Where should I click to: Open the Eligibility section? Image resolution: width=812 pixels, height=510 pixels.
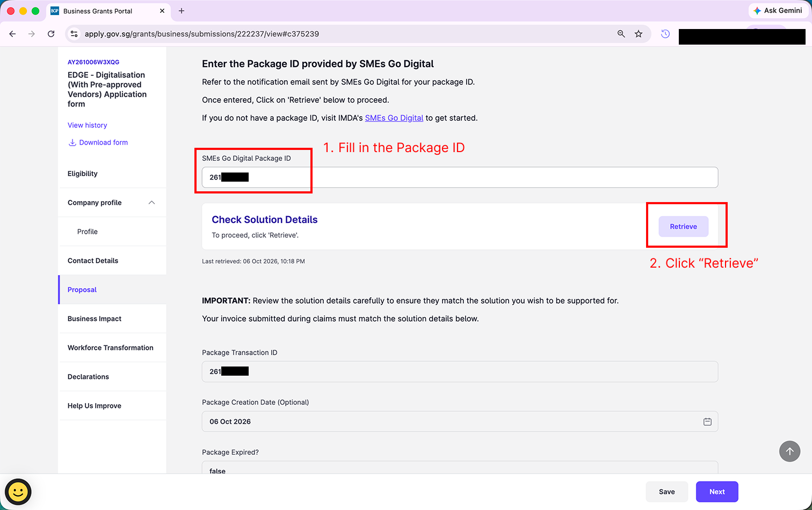(112, 174)
